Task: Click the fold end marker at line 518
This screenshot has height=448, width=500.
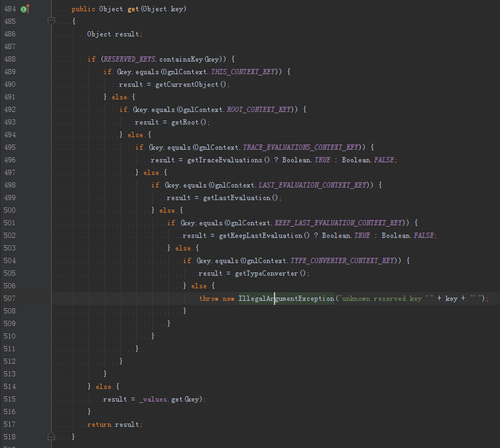Action: (x=51, y=437)
